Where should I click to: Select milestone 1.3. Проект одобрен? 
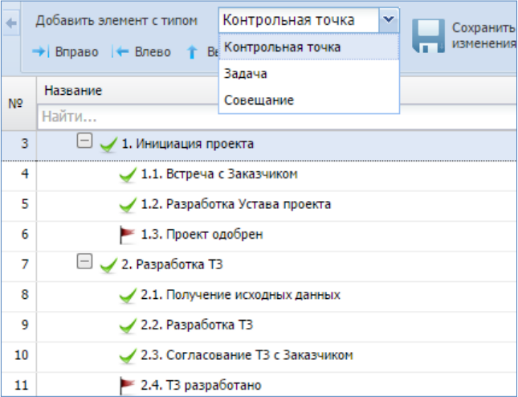[x=202, y=234]
